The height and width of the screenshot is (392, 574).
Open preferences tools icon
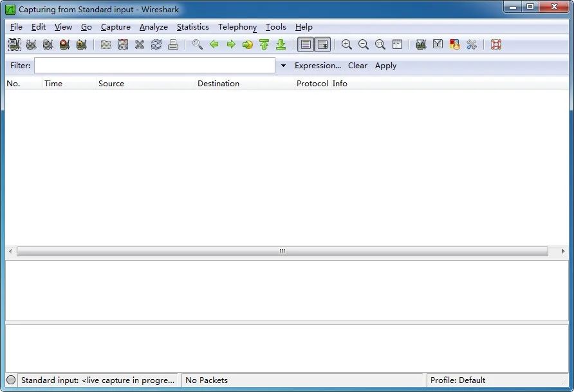point(472,44)
